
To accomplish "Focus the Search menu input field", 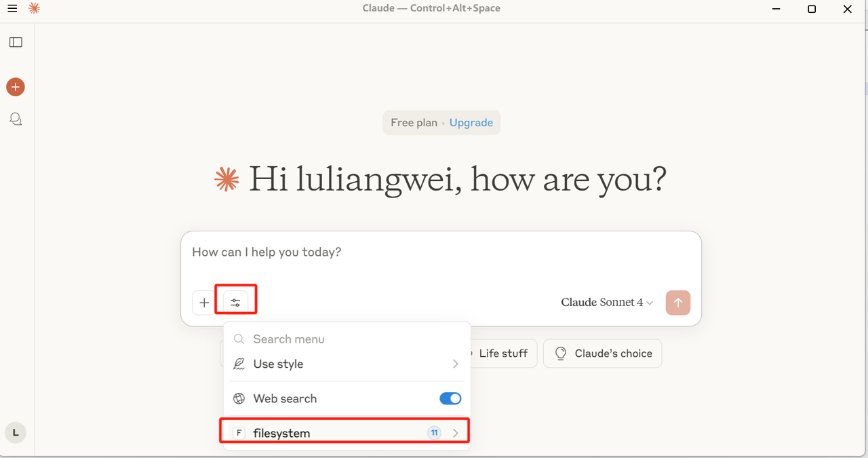I will (x=347, y=339).
